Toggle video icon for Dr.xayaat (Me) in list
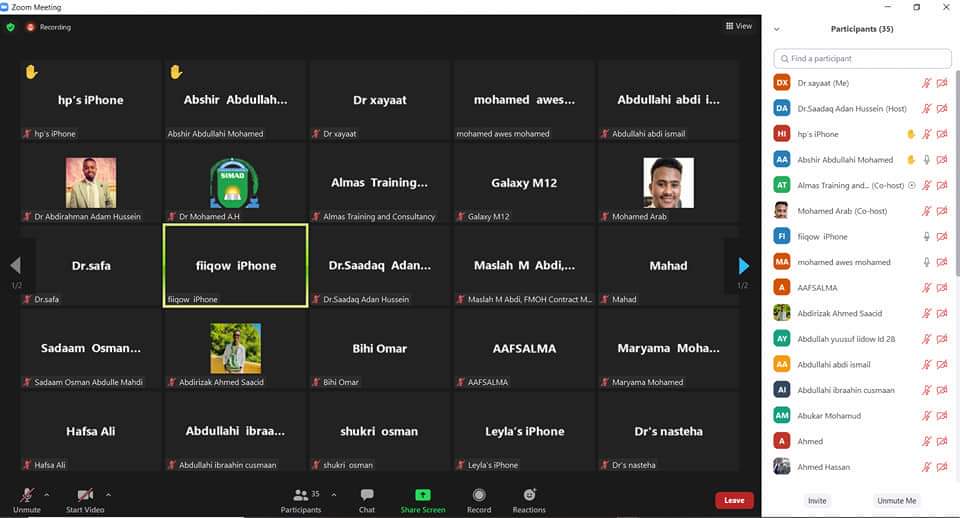 (942, 83)
